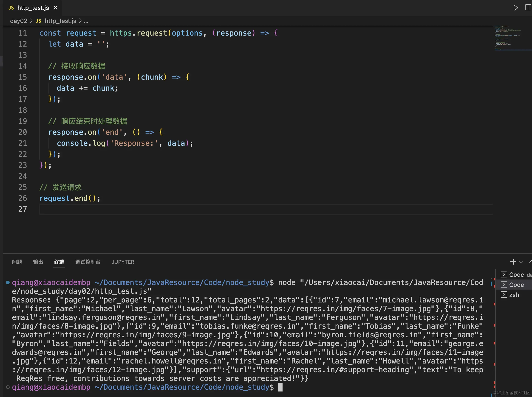Maximize the panel with the up chevron
The image size is (532, 397).
pyautogui.click(x=530, y=262)
